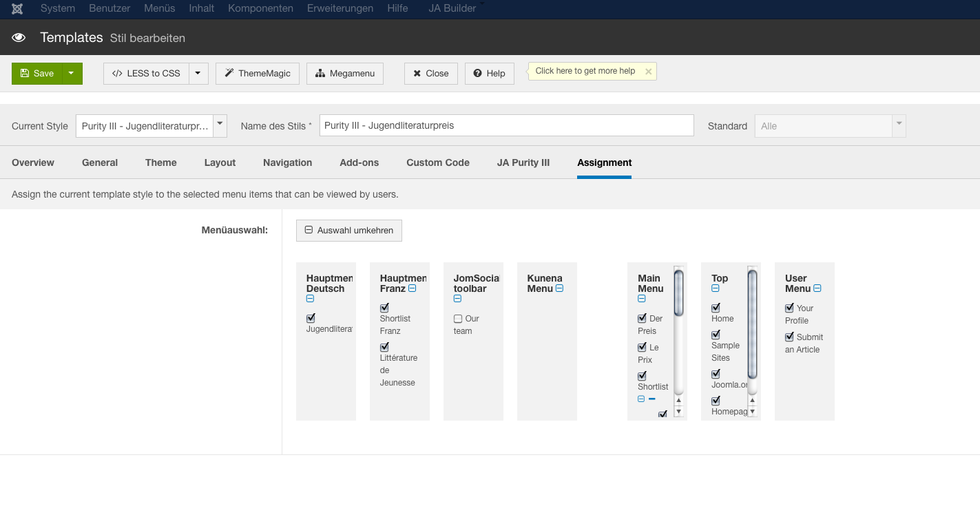Uncheck Shortlist Franz menu item
Image resolution: width=980 pixels, height=517 pixels.
tap(384, 308)
